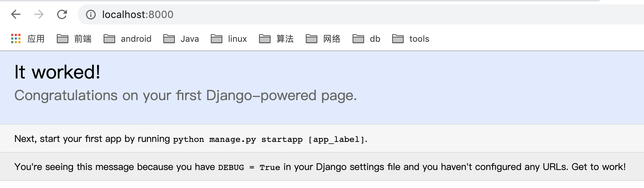Image resolution: width=644 pixels, height=188 pixels.
Task: Click the "It worked!" heading
Action: pyautogui.click(x=57, y=72)
